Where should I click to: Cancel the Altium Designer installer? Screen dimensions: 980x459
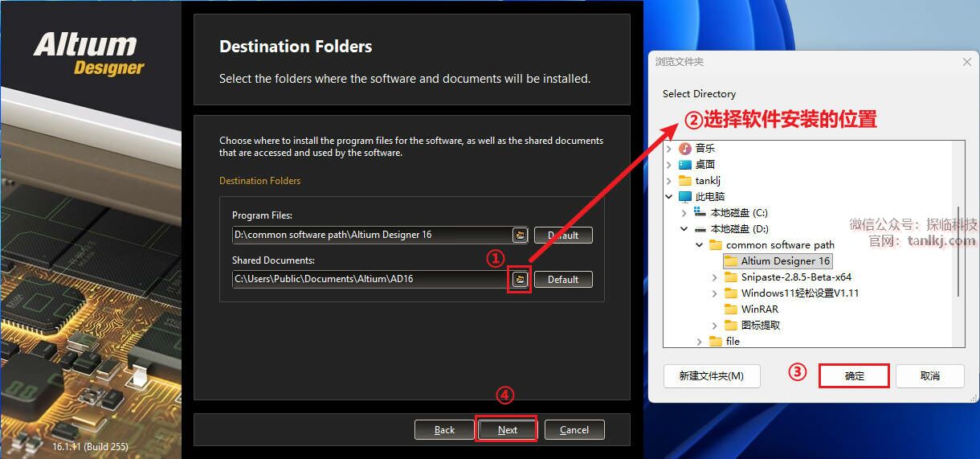(x=574, y=430)
